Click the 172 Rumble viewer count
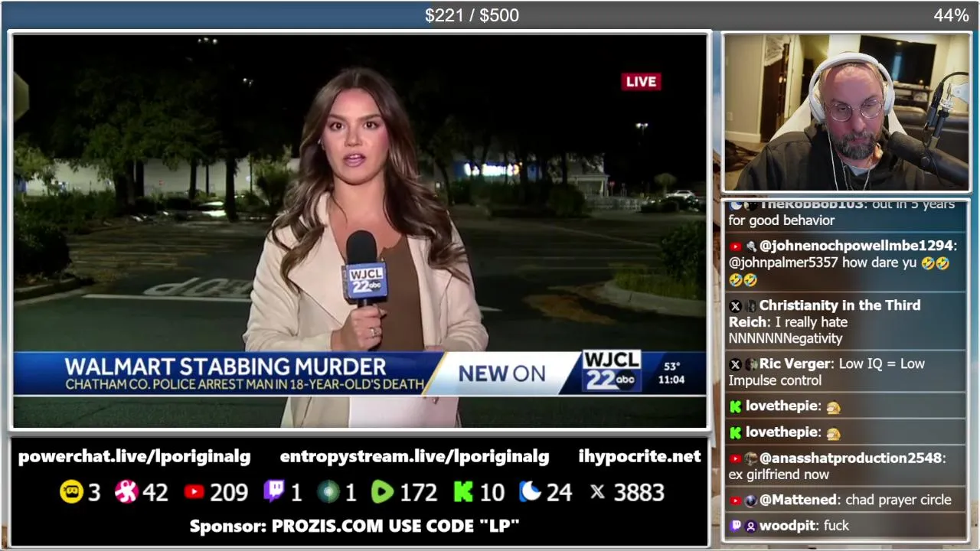 418,493
